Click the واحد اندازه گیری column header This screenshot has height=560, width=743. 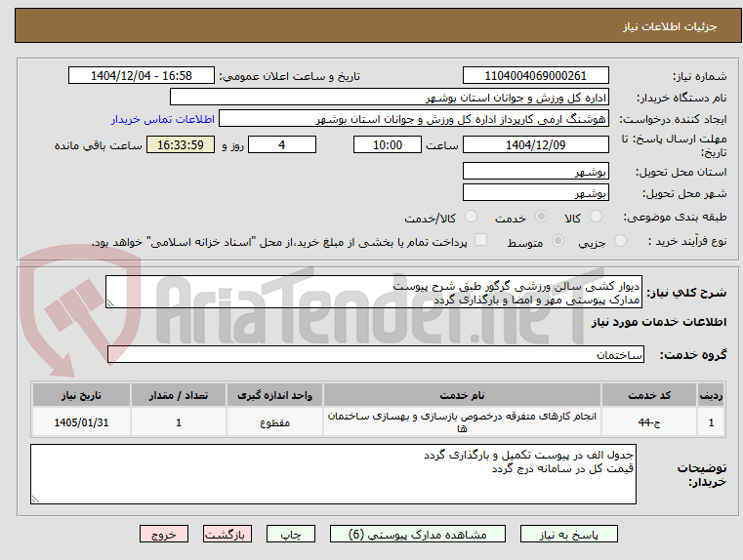pos(274,395)
